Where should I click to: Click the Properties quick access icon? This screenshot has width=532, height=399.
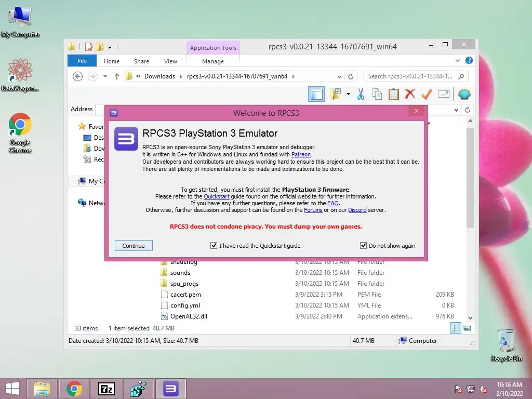pyautogui.click(x=89, y=47)
